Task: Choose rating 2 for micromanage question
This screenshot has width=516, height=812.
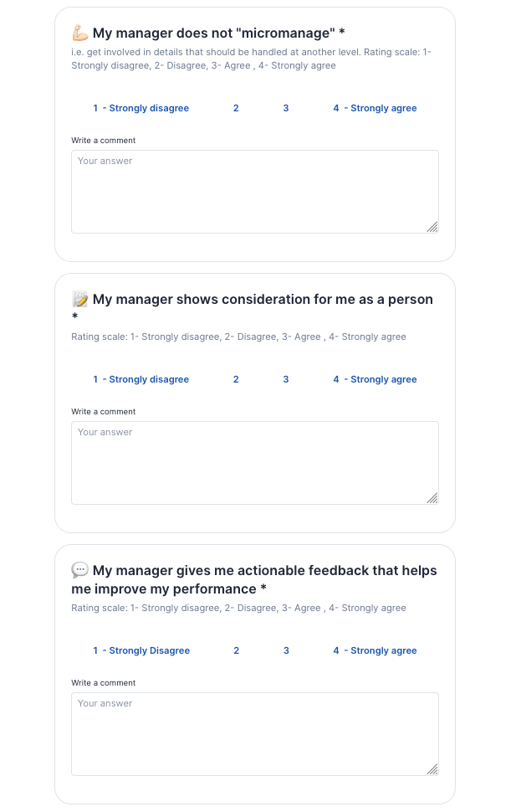Action: tap(236, 108)
